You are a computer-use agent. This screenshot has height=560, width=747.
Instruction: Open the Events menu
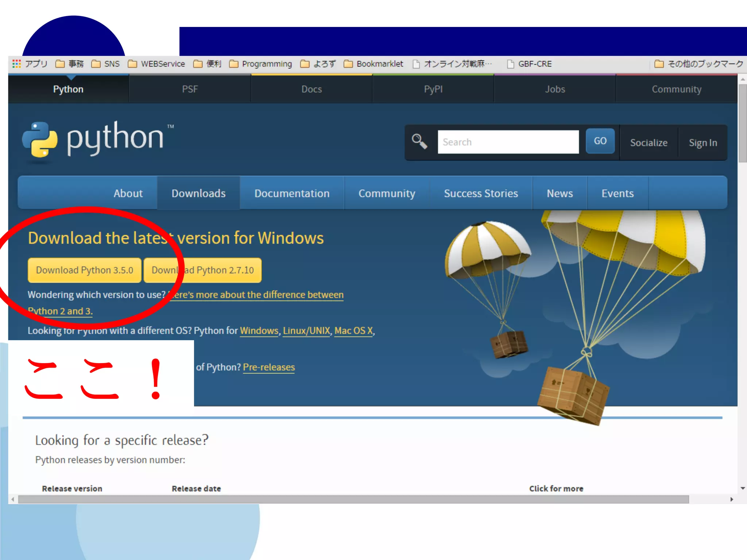pyautogui.click(x=618, y=193)
